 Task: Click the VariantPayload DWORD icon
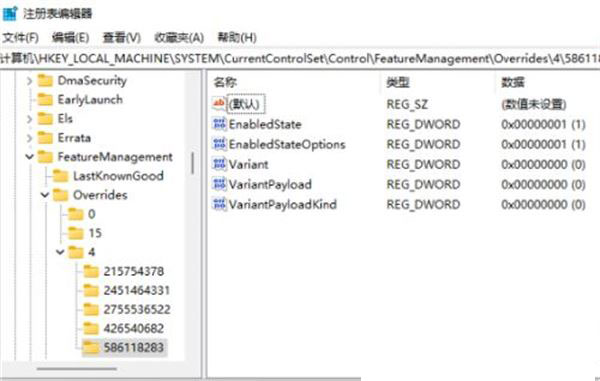tap(219, 184)
